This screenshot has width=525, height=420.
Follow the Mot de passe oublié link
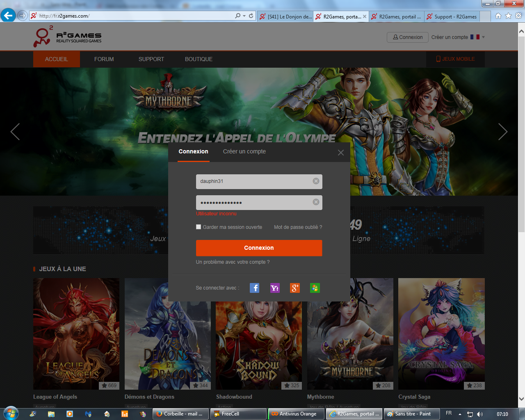298,227
